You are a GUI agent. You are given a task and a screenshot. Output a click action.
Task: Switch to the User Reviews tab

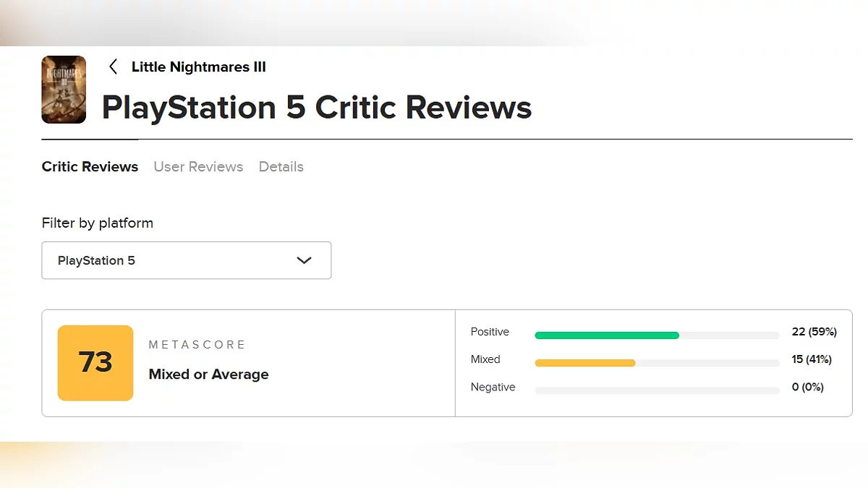click(x=198, y=166)
